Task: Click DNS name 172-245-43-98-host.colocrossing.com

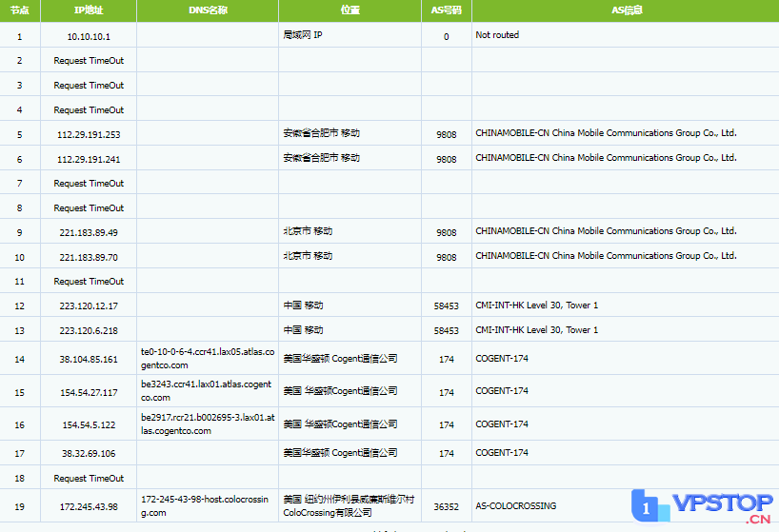Action: [x=204, y=506]
